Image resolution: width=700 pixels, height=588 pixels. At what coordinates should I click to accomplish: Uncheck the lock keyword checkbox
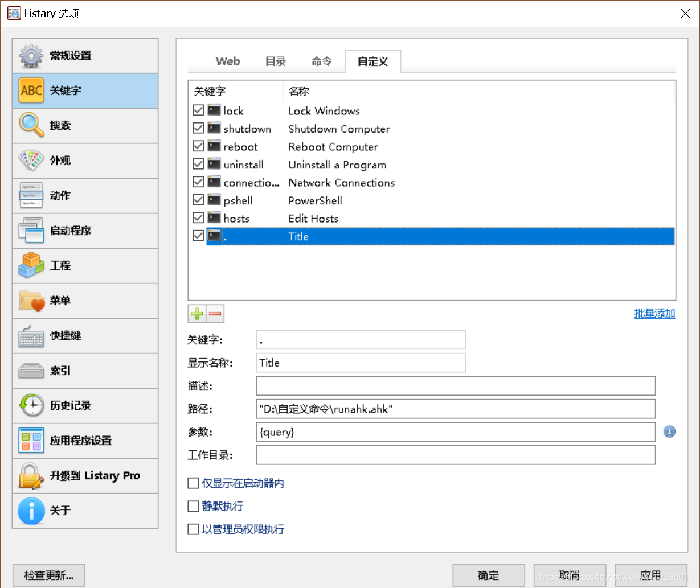click(198, 110)
